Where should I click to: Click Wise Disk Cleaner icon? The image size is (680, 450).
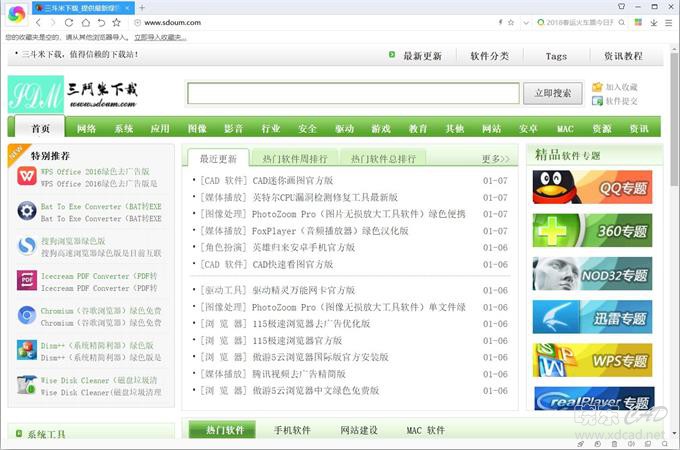tap(27, 385)
